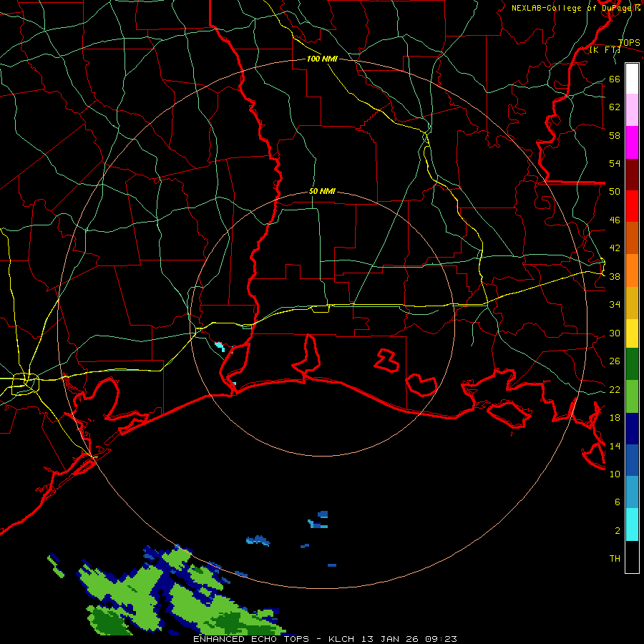Click the magenta legend swatch
This screenshot has height=644, width=644.
[x=632, y=142]
